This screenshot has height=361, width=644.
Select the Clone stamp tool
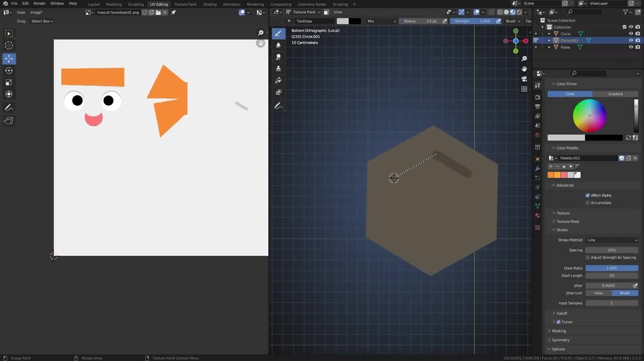click(278, 68)
